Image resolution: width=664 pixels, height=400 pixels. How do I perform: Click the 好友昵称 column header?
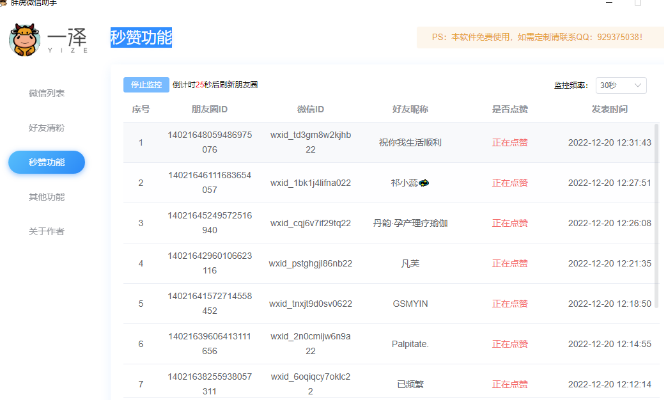point(410,109)
